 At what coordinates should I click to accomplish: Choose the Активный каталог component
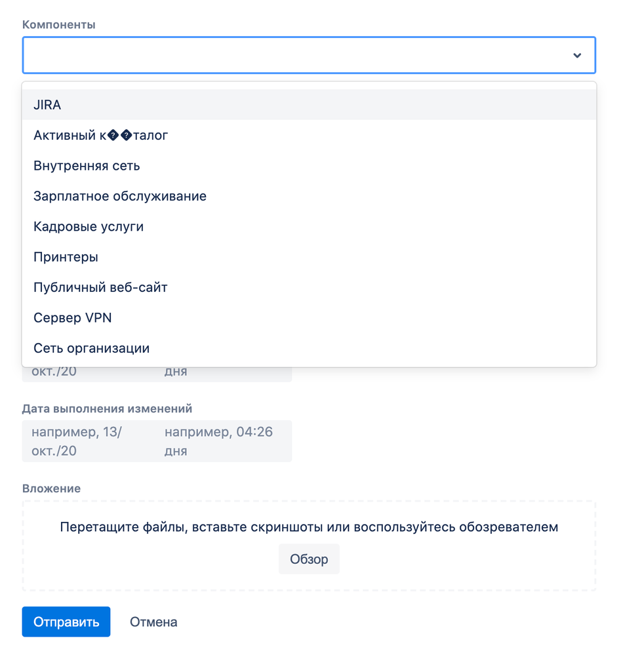100,135
